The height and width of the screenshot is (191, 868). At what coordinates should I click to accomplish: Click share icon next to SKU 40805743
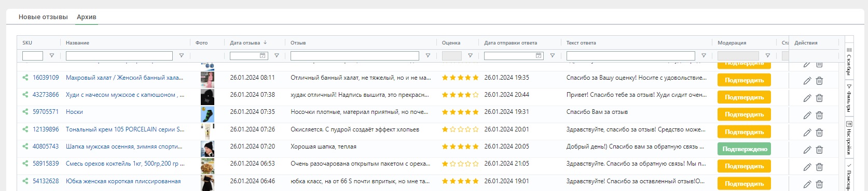(25, 146)
